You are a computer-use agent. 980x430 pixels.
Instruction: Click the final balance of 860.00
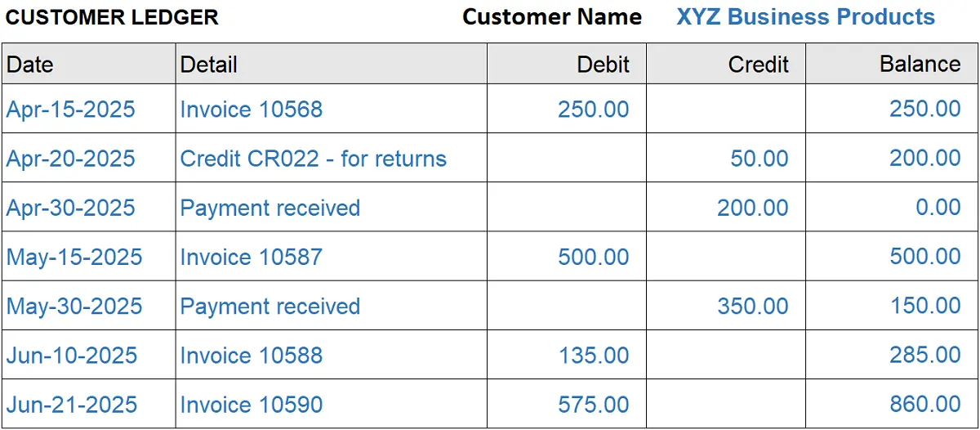pos(925,404)
